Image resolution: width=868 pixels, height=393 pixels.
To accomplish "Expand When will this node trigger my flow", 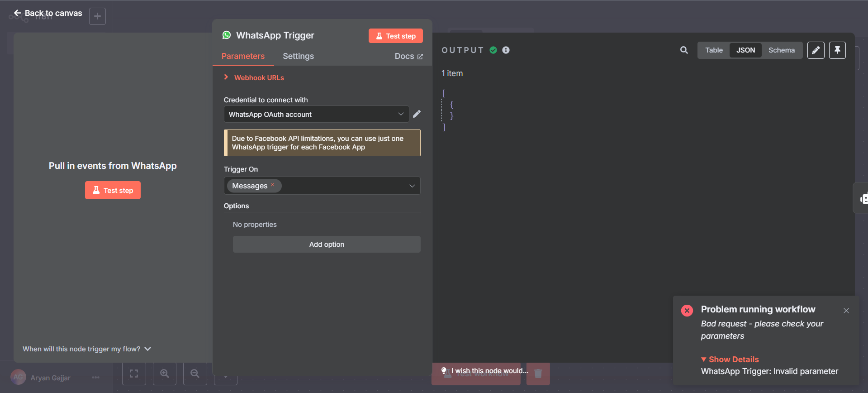I will pos(87,349).
